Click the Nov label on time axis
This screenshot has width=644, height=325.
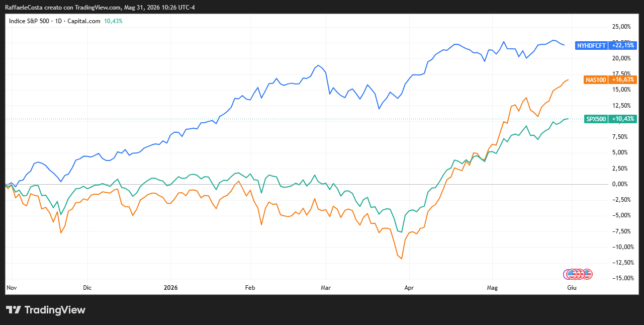click(11, 288)
